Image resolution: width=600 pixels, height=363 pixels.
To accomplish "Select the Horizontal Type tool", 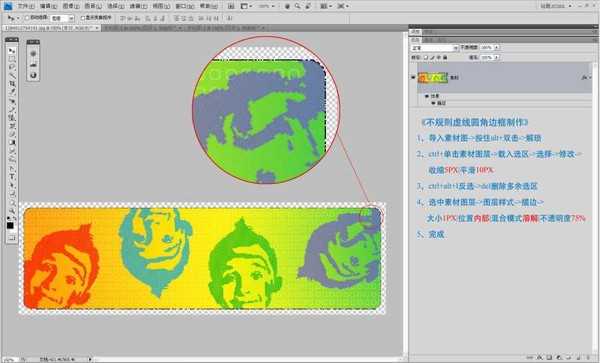I will click(x=12, y=176).
